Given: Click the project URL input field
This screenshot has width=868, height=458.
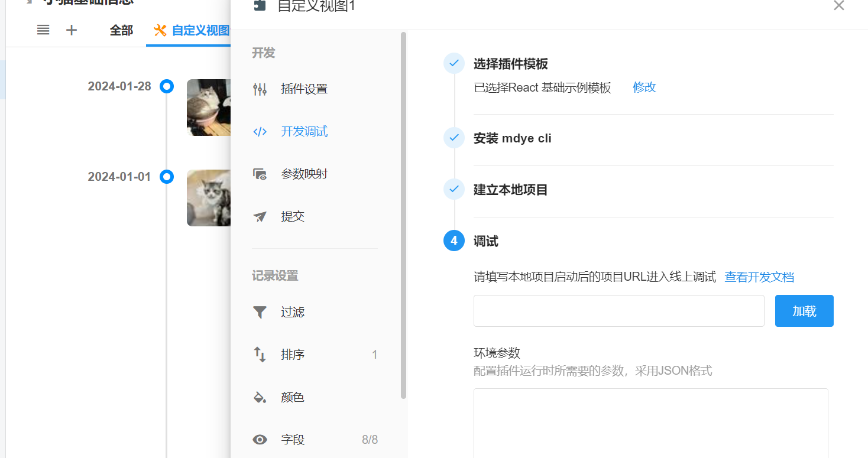Looking at the screenshot, I should [x=618, y=311].
